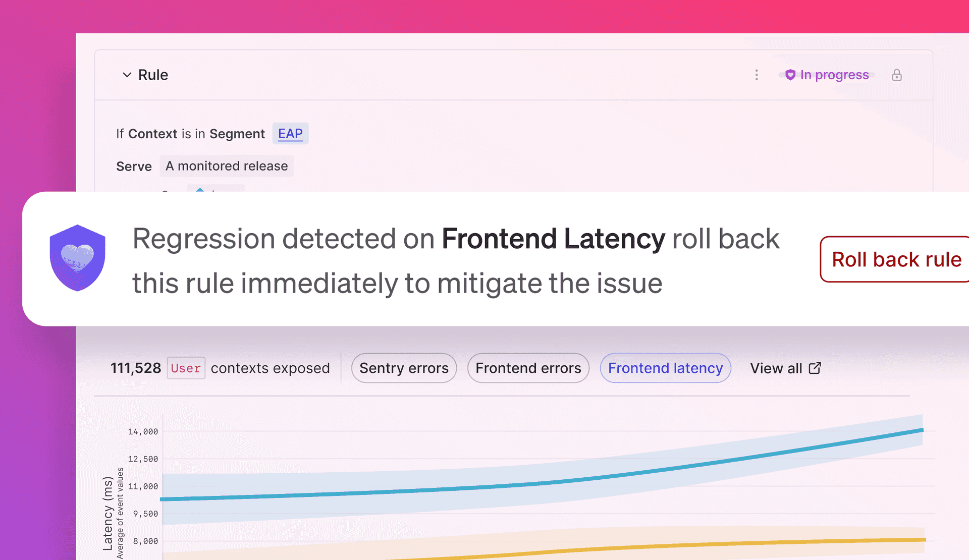
Task: Click the shield icon in the In progress badge
Action: 790,75
